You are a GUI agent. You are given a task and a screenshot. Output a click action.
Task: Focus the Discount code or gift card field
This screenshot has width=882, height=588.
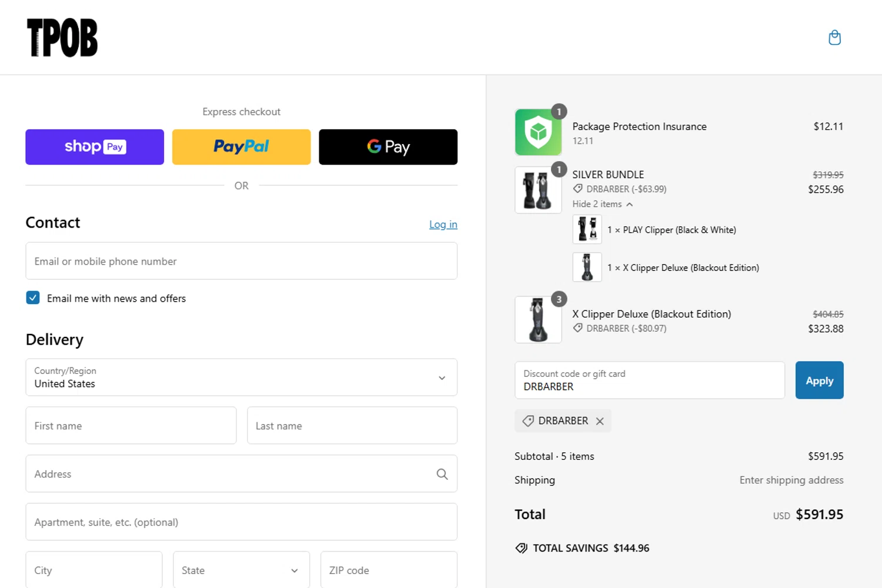pos(650,380)
